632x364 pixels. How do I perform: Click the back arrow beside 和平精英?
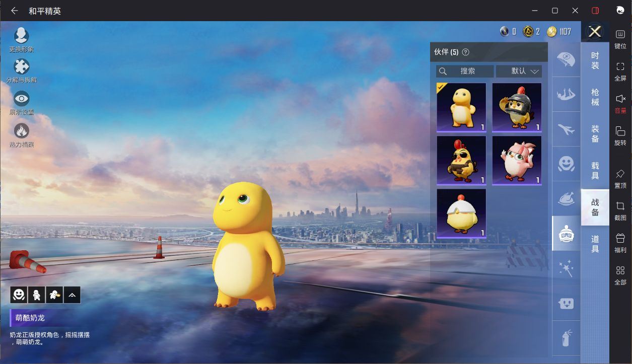[14, 11]
